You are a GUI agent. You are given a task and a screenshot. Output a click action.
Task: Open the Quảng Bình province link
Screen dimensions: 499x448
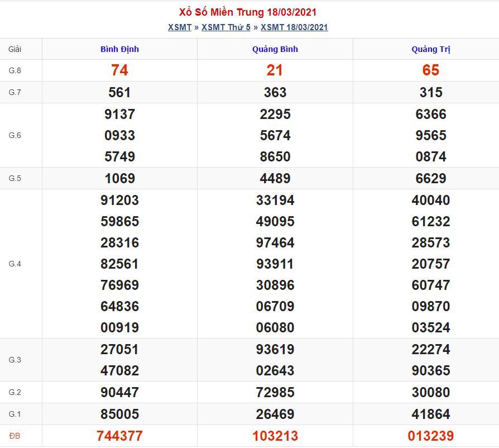coord(275,49)
